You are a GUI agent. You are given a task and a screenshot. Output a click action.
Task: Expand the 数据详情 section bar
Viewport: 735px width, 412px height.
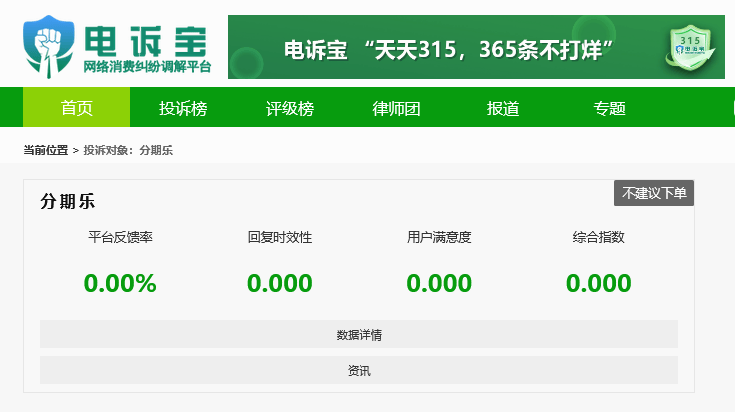359,334
